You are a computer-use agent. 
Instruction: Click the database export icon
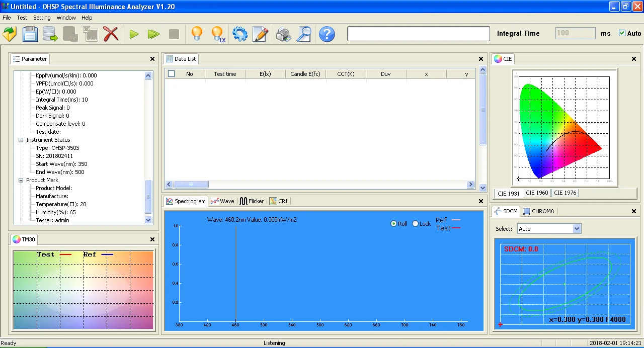pyautogui.click(x=50, y=34)
